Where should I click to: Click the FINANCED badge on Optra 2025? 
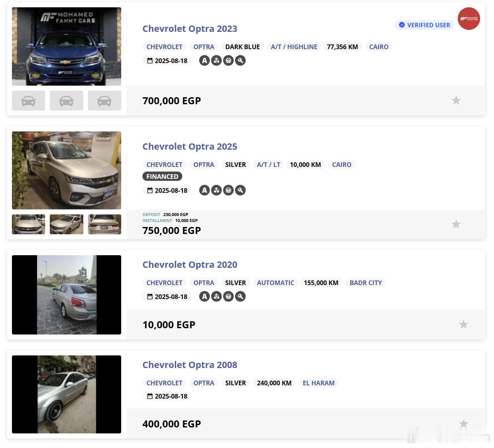pos(162,177)
